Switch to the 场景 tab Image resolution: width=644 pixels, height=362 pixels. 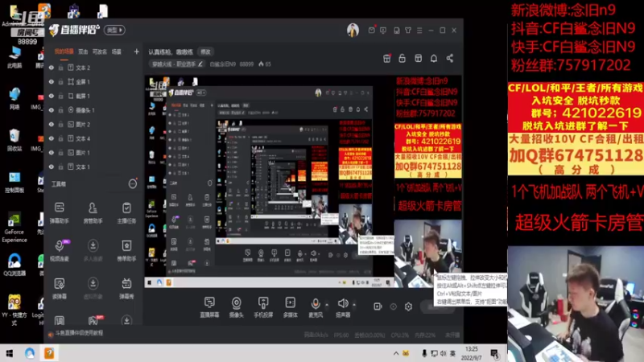117,51
